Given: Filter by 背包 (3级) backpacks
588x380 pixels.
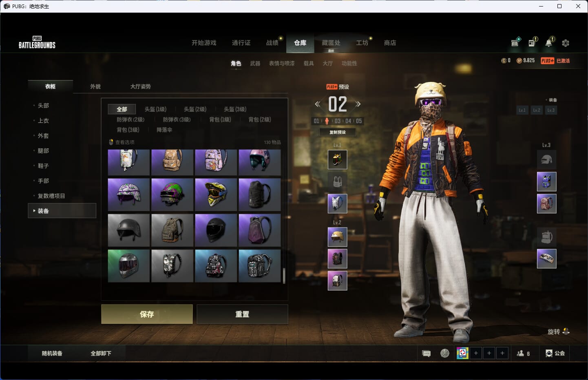Looking at the screenshot, I should coord(128,130).
